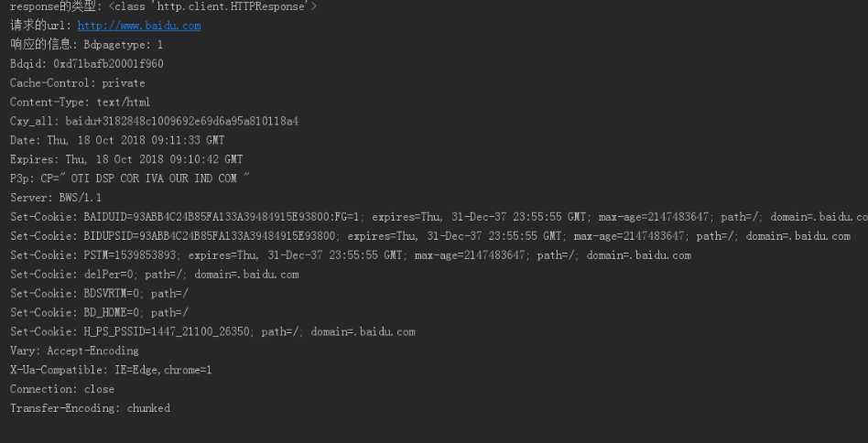Viewport: 868px width, 443px height.
Task: Click the Set-Cookie delPer=0 line
Action: (x=155, y=275)
